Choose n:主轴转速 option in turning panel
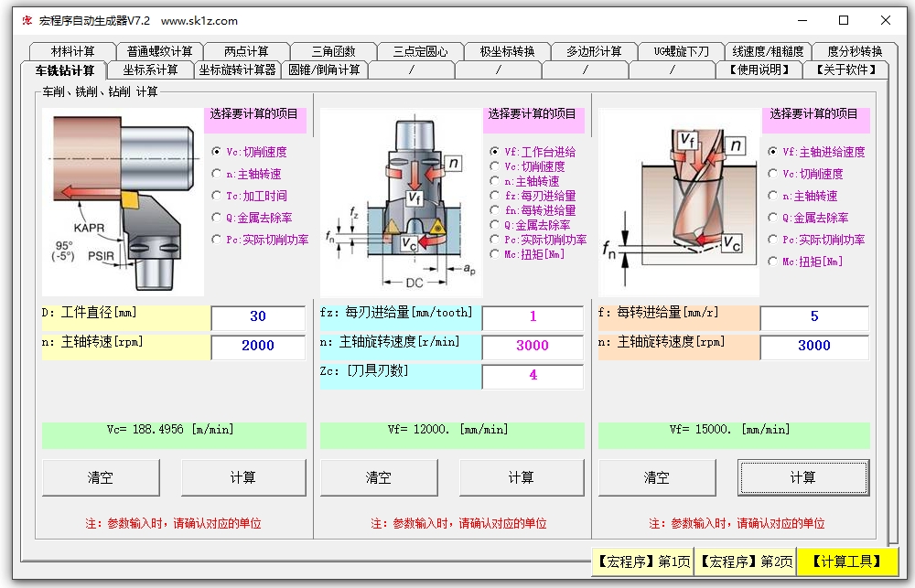 [217, 174]
